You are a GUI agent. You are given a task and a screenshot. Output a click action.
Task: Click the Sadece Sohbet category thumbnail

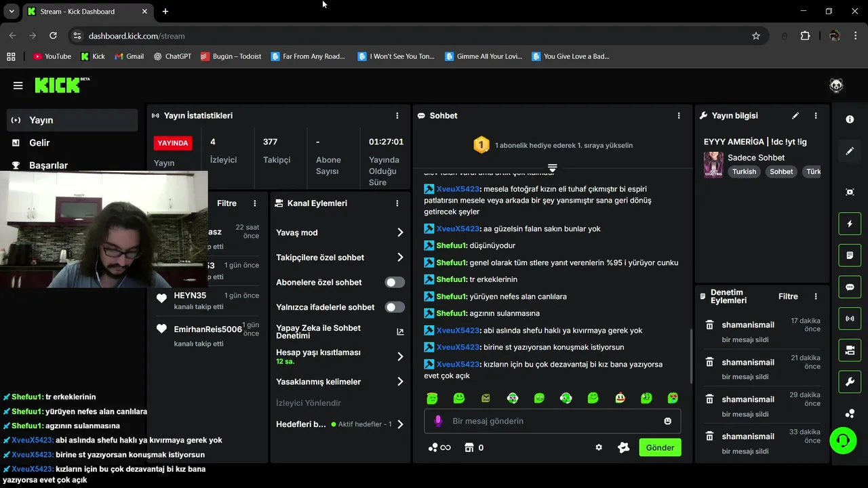[713, 165]
